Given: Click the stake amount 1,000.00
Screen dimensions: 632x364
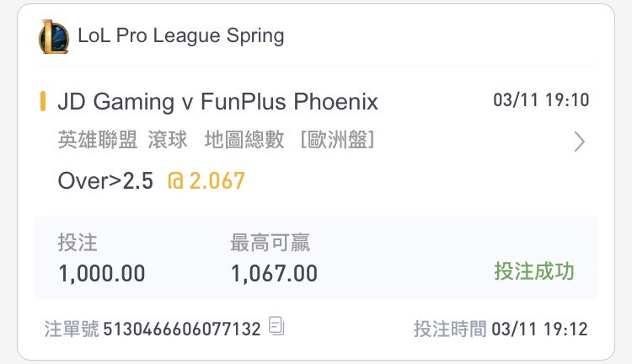Looking at the screenshot, I should (x=102, y=273).
